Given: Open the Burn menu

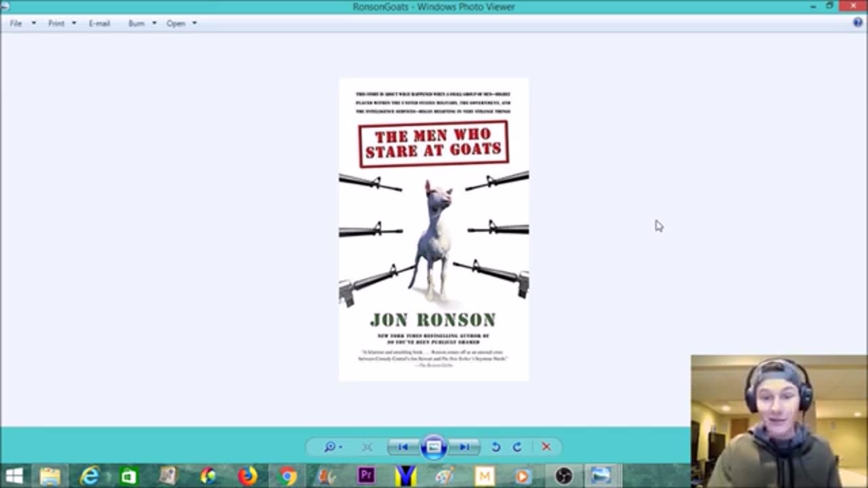Looking at the screenshot, I should pos(136,23).
